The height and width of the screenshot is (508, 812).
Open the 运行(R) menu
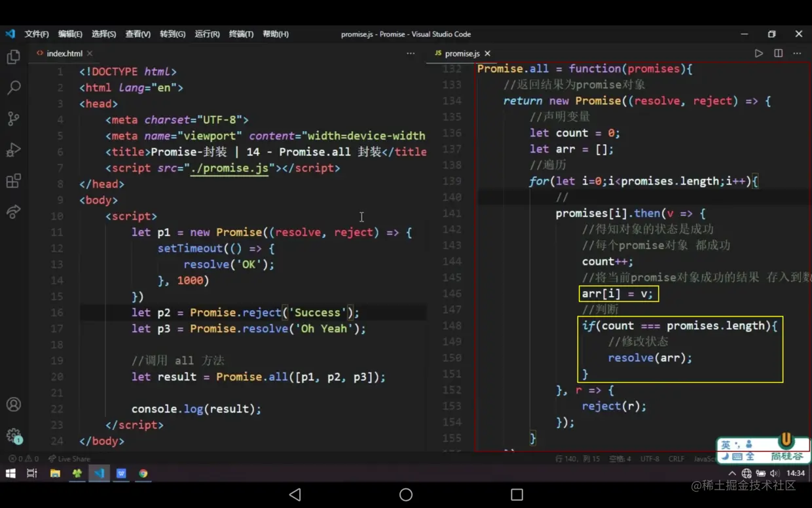tap(207, 34)
